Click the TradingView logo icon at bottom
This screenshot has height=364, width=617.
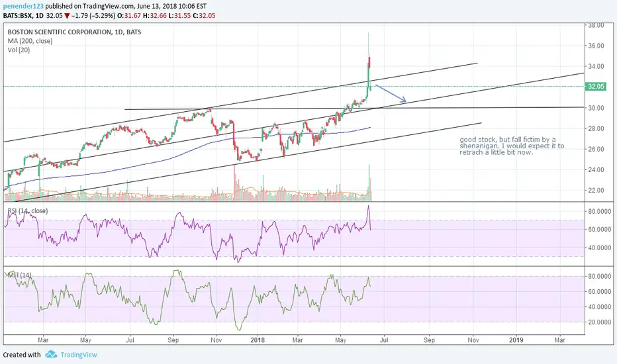[51, 355]
